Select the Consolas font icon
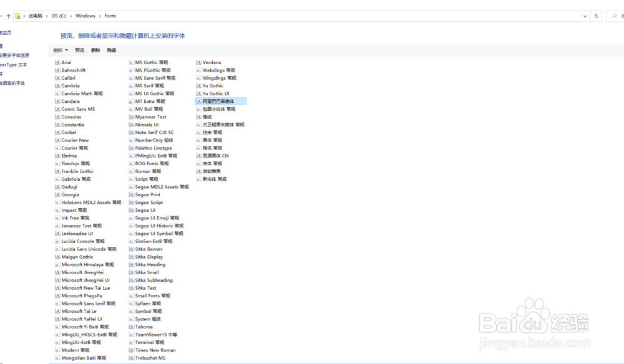Image resolution: width=624 pixels, height=364 pixels. coord(57,117)
